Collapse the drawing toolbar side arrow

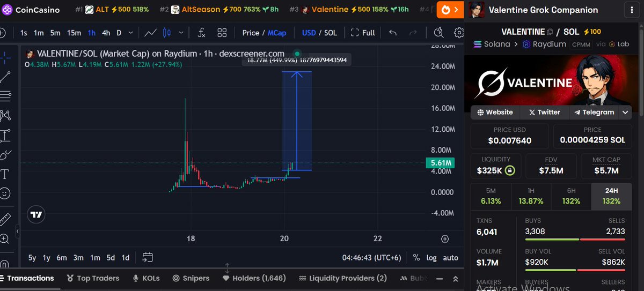17,232
